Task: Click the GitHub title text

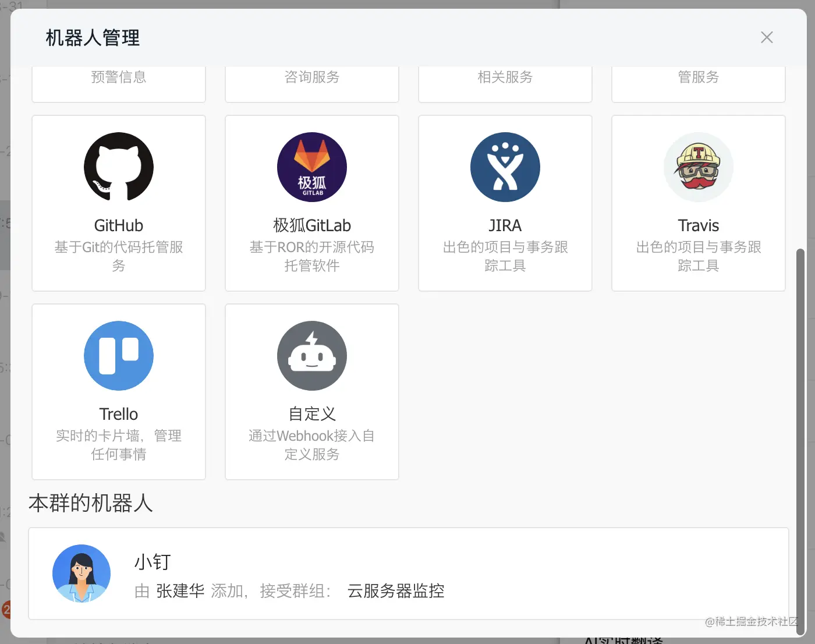Action: click(119, 225)
